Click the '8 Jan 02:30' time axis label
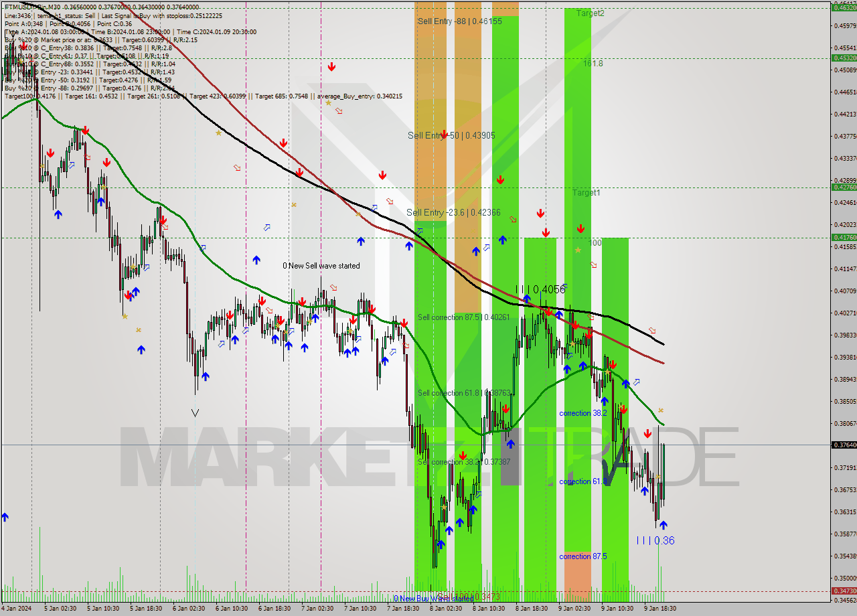857x616 pixels. pos(445,609)
